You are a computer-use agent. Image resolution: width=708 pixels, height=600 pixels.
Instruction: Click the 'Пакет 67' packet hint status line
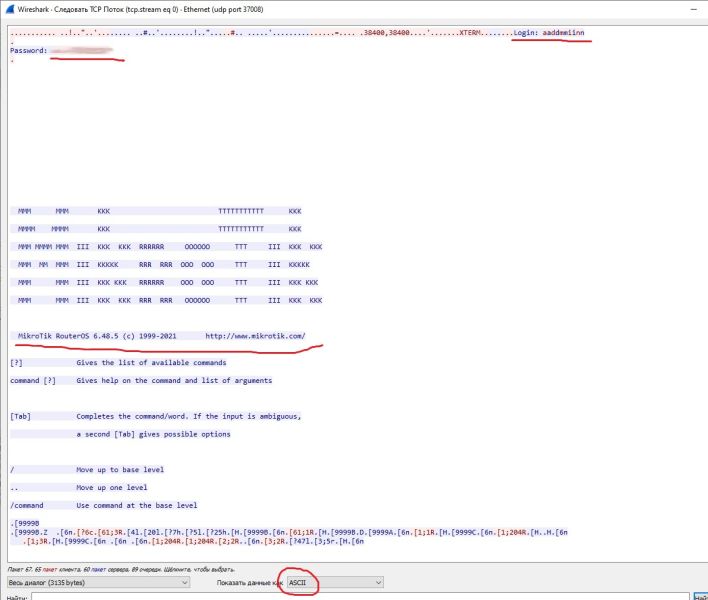(x=121, y=569)
